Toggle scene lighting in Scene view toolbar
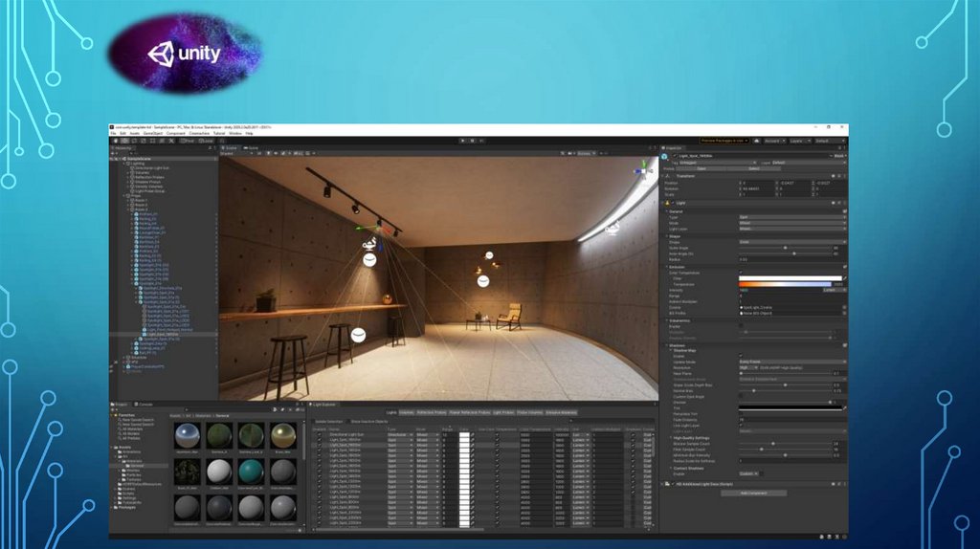 click(269, 153)
